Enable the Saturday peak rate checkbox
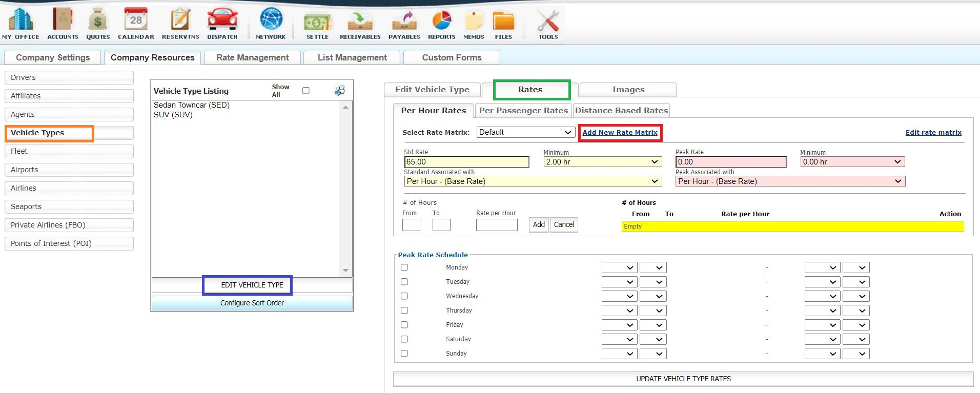Viewport: 980px width, 393px height. pos(404,339)
